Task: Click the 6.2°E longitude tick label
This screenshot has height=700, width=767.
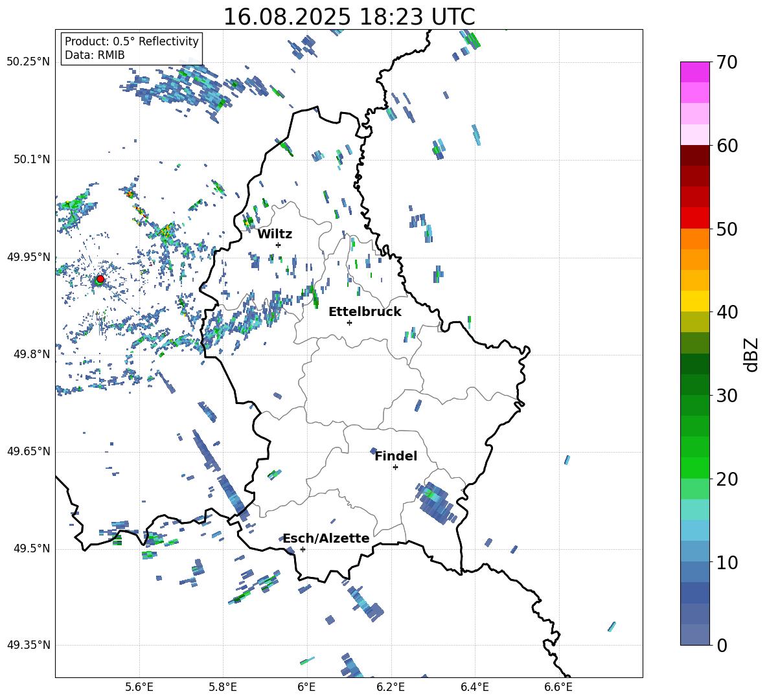Action: tap(391, 687)
